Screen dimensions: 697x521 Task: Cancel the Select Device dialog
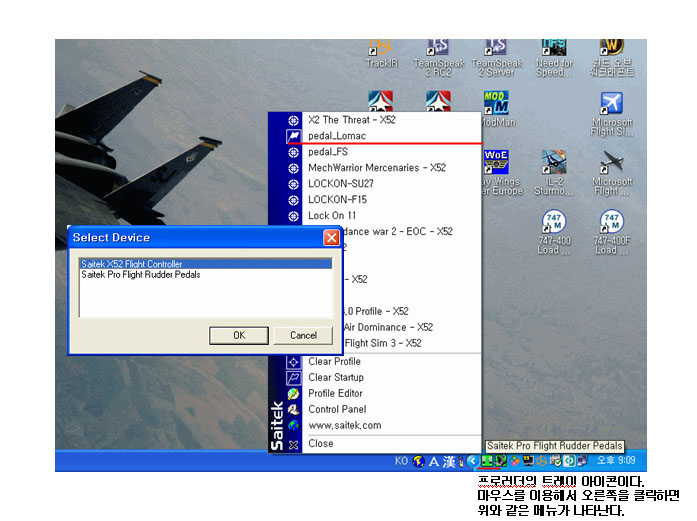click(303, 335)
